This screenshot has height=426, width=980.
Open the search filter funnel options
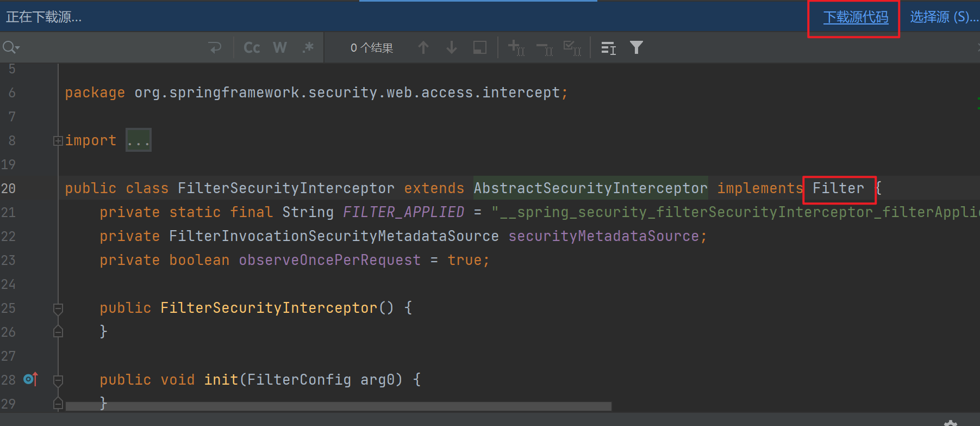click(636, 48)
